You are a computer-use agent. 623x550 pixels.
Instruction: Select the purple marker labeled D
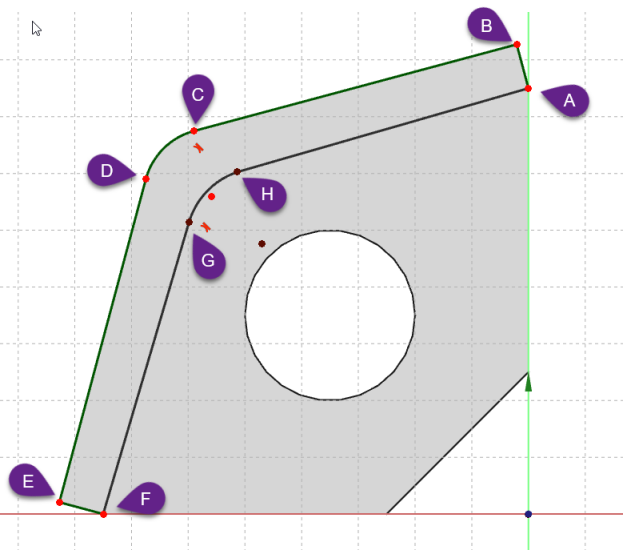107,171
